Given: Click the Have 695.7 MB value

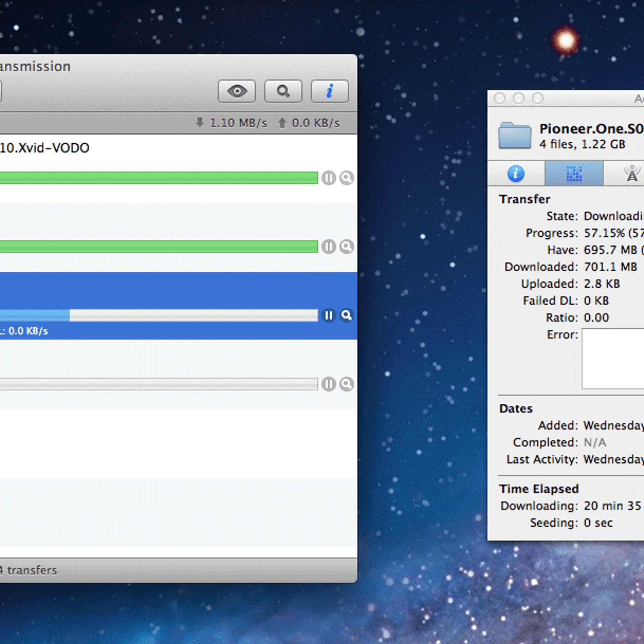Looking at the screenshot, I should pyautogui.click(x=614, y=250).
